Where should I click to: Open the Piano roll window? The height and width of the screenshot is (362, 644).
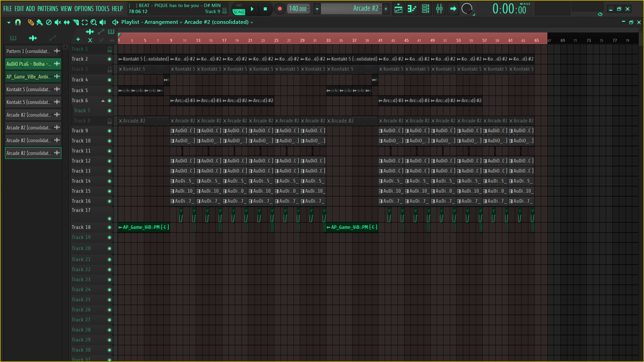pyautogui.click(x=412, y=9)
